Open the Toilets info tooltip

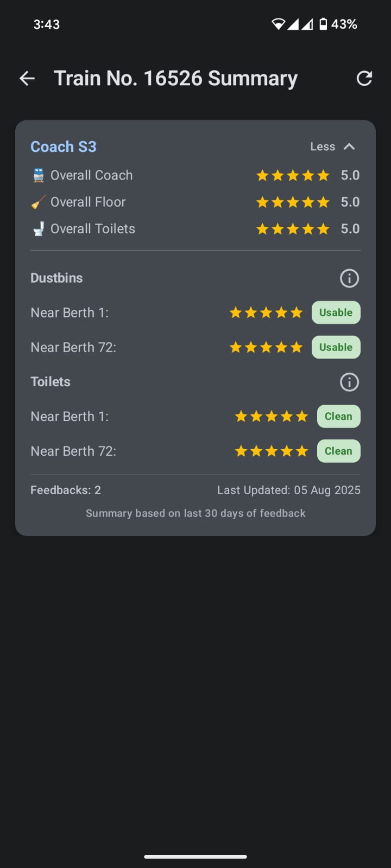tap(349, 382)
